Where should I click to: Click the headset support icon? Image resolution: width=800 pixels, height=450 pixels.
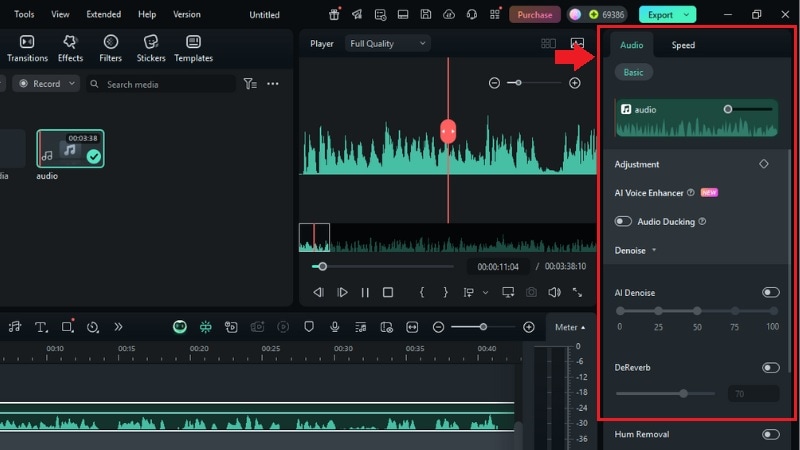click(x=472, y=14)
